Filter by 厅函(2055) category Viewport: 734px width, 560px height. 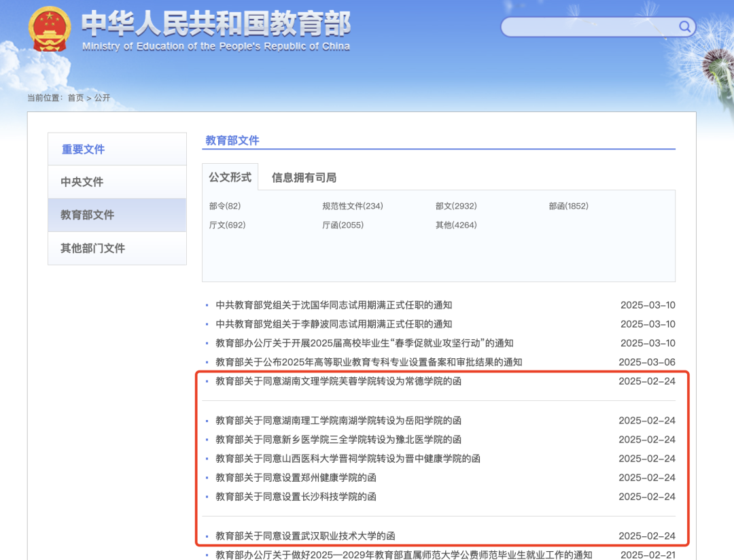click(x=343, y=225)
